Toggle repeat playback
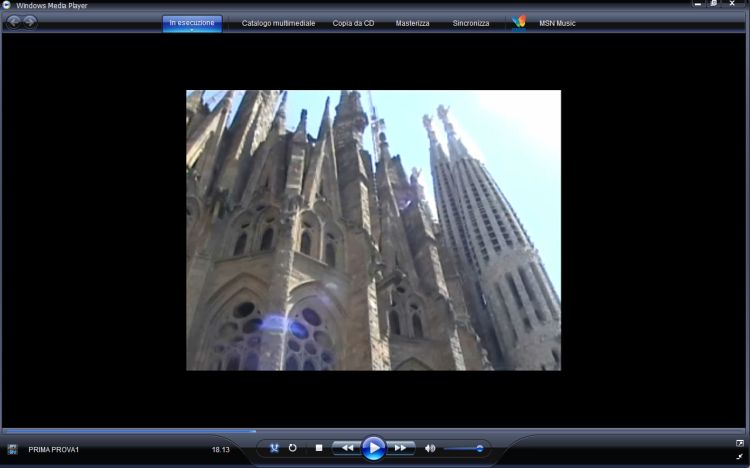This screenshot has height=468, width=750. pyautogui.click(x=293, y=448)
